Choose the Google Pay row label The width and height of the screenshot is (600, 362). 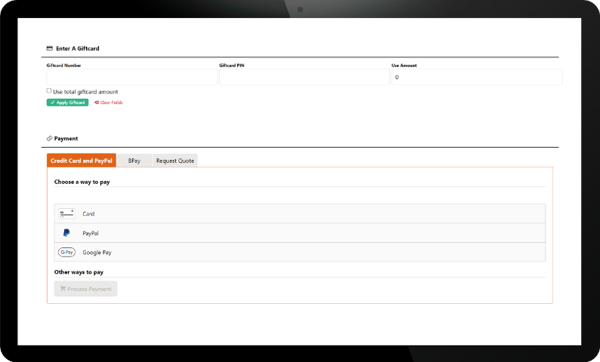[x=97, y=253]
